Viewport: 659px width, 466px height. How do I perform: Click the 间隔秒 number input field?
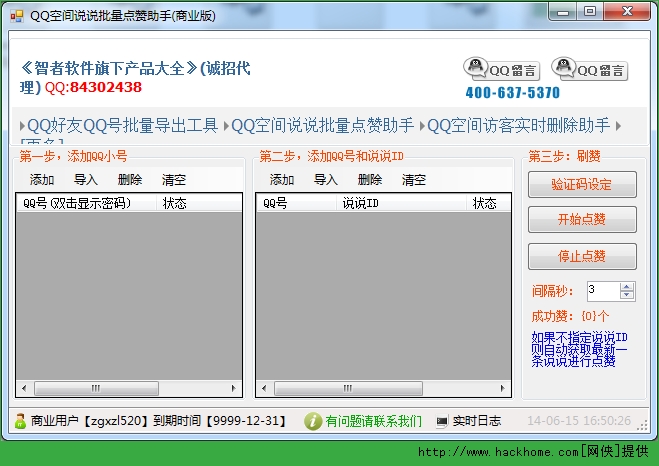[603, 291]
